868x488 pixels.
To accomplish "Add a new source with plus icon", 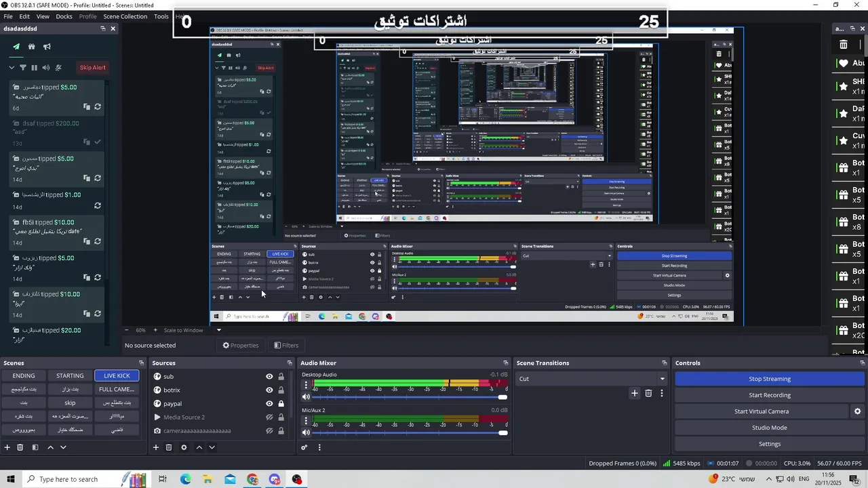I will (156, 447).
